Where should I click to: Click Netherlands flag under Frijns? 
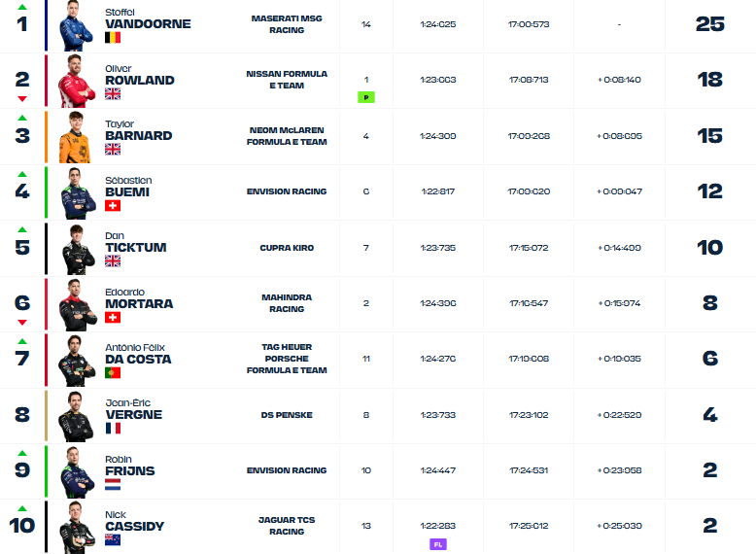pyautogui.click(x=113, y=485)
